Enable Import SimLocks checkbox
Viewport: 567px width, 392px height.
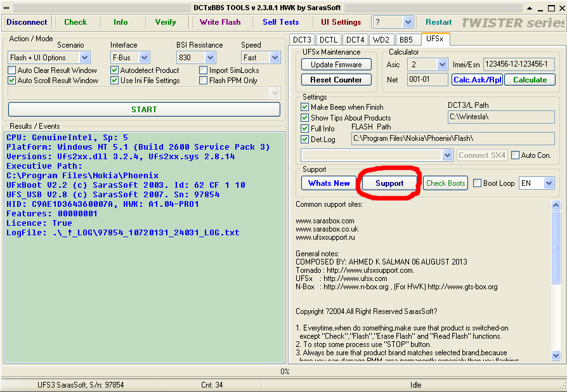coord(203,70)
